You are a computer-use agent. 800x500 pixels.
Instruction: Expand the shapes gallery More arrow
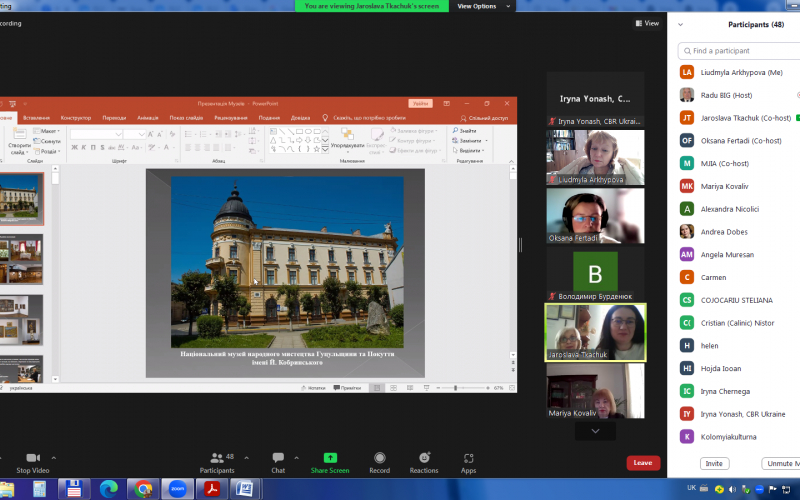(325, 149)
